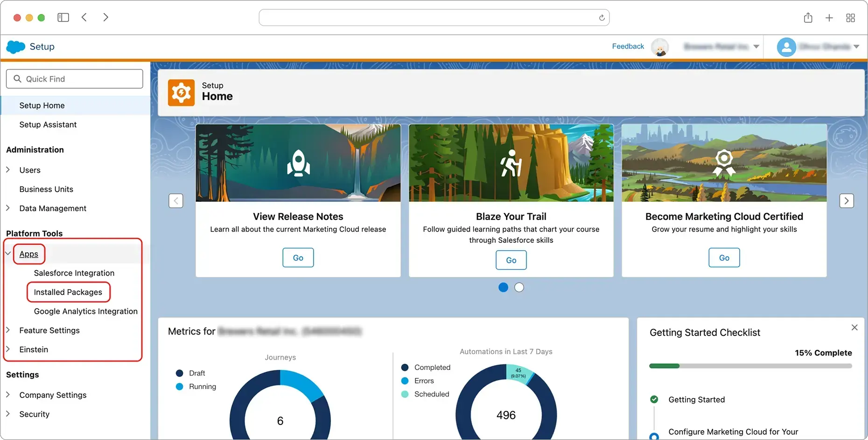The image size is (868, 440).
Task: Open the business unit switcher dropdown
Action: 756,47
